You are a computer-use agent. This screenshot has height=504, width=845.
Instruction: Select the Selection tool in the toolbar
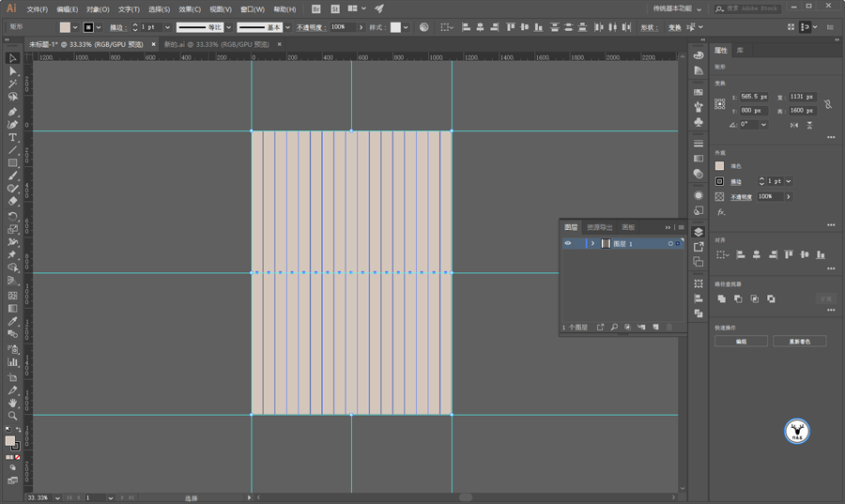pyautogui.click(x=13, y=58)
